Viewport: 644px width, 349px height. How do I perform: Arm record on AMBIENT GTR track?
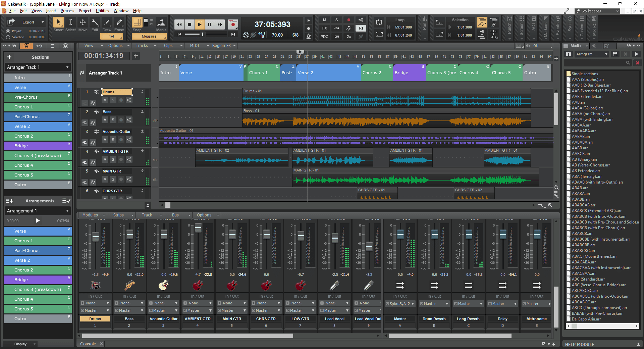(121, 159)
